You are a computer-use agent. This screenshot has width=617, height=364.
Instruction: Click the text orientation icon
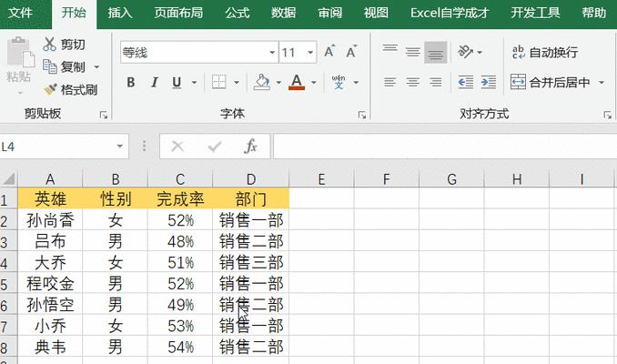pos(466,52)
